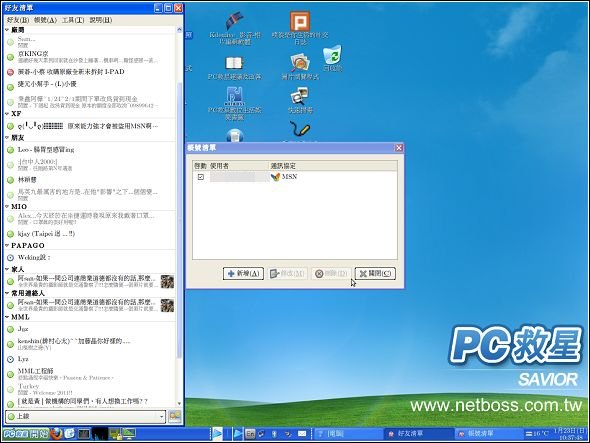Screen dimensions: 590x443
Task: Select the buddy kjay (Taipei)
Action: pyautogui.click(x=90, y=234)
